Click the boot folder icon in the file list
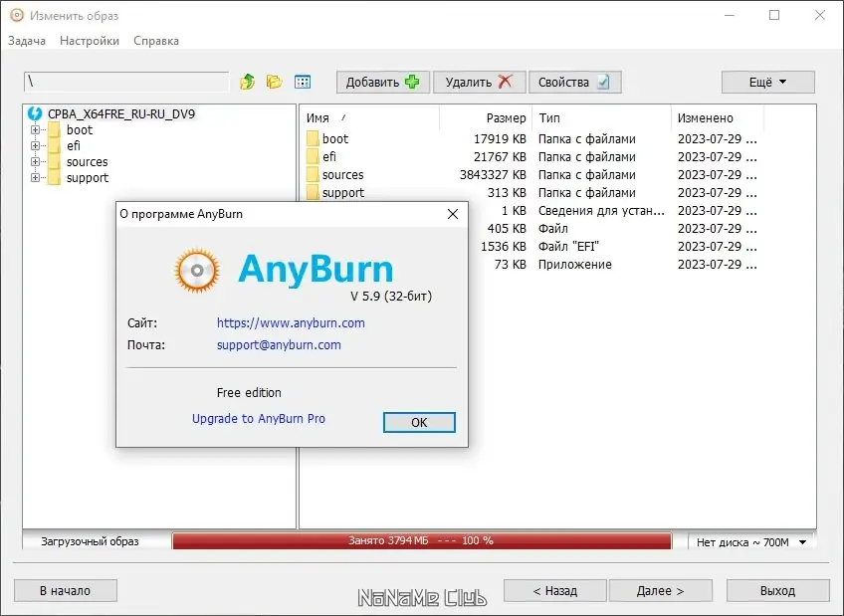844x616 pixels. click(x=313, y=138)
